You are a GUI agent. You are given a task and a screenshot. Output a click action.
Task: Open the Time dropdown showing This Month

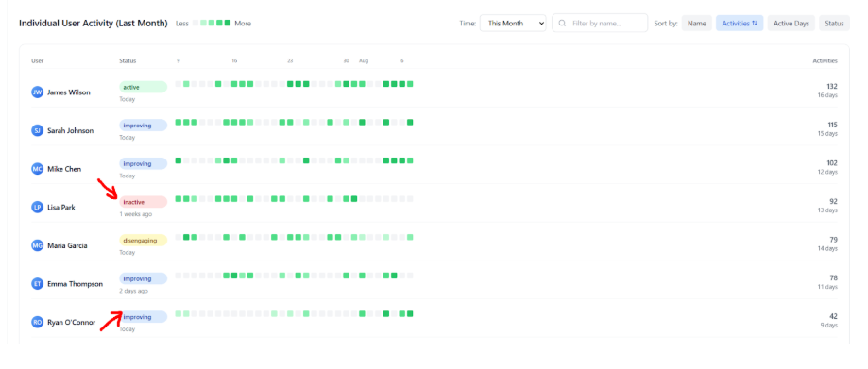(x=513, y=24)
